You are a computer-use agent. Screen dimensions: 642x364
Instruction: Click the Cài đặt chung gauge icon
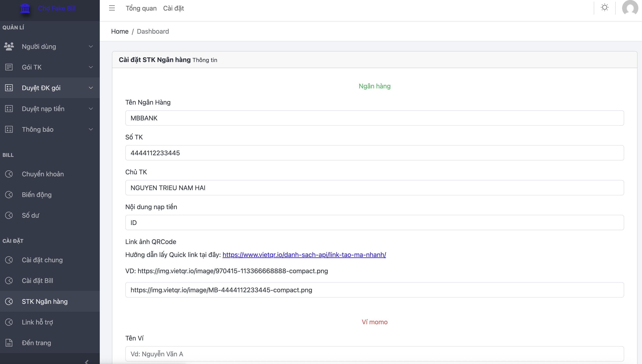(9, 260)
